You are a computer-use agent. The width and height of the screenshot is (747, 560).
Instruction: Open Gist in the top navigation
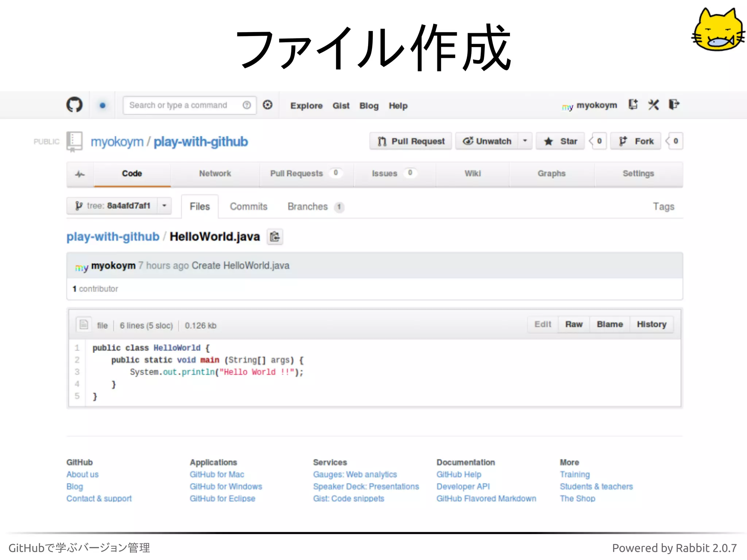point(341,106)
